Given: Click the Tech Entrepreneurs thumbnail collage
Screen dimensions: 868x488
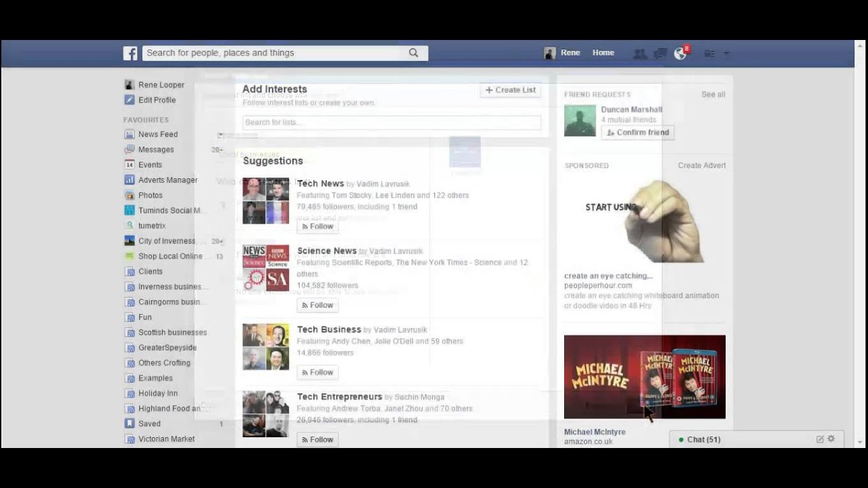Looking at the screenshot, I should pyautogui.click(x=266, y=413).
